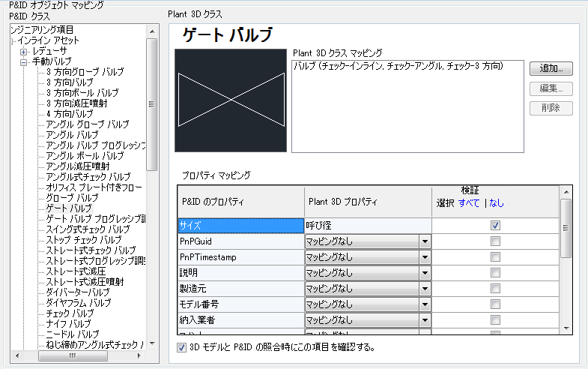Select ストレート式減圧 tree item
Image resolution: width=588 pixels, height=369 pixels.
pos(76,271)
